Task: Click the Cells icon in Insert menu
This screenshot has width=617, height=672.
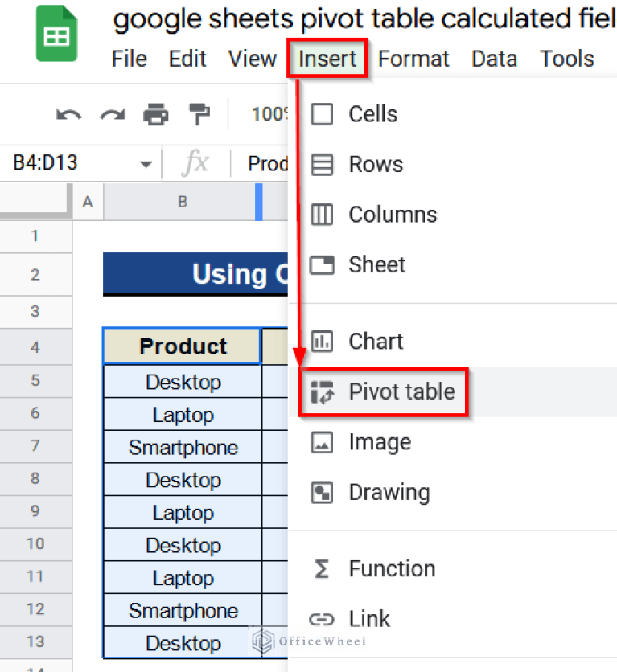Action: [x=322, y=114]
